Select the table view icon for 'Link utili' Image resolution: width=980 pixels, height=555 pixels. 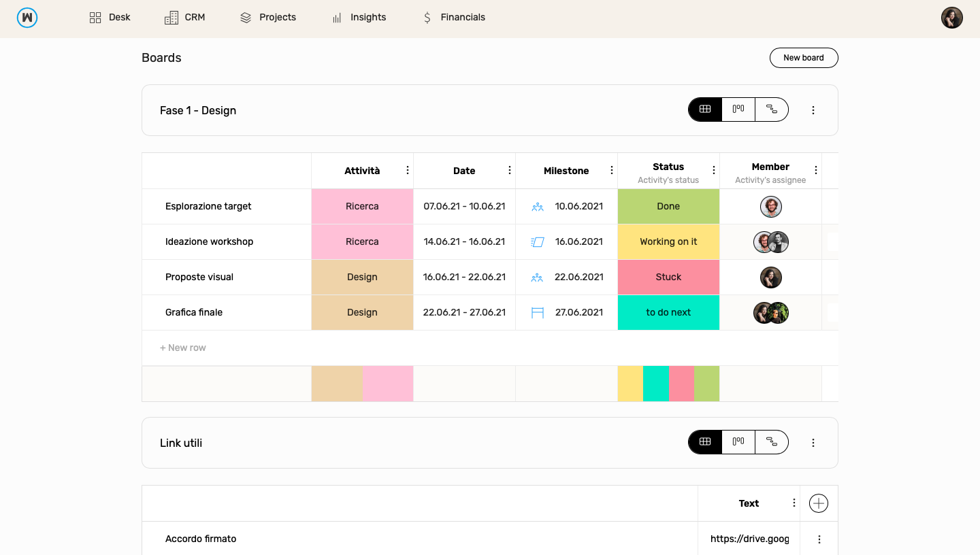(x=704, y=441)
